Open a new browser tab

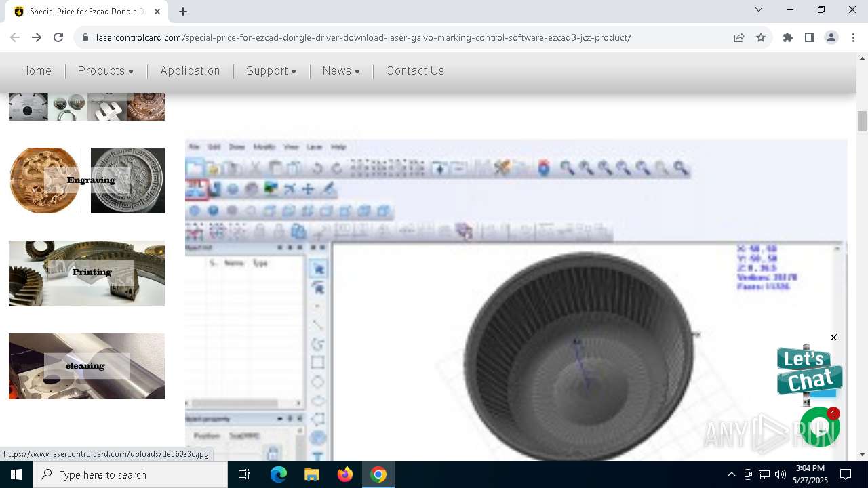pos(183,11)
